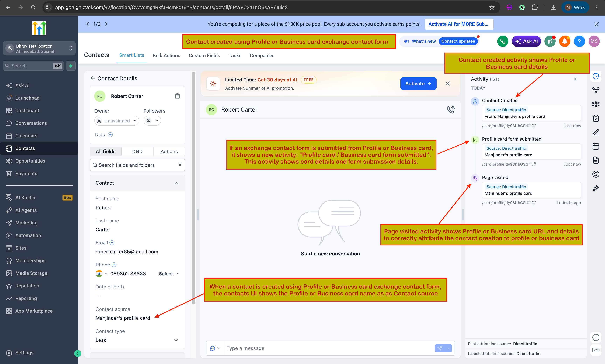Screen dimensions: 605x364
Task: Click the purple Ask AI button
Action: (526, 41)
